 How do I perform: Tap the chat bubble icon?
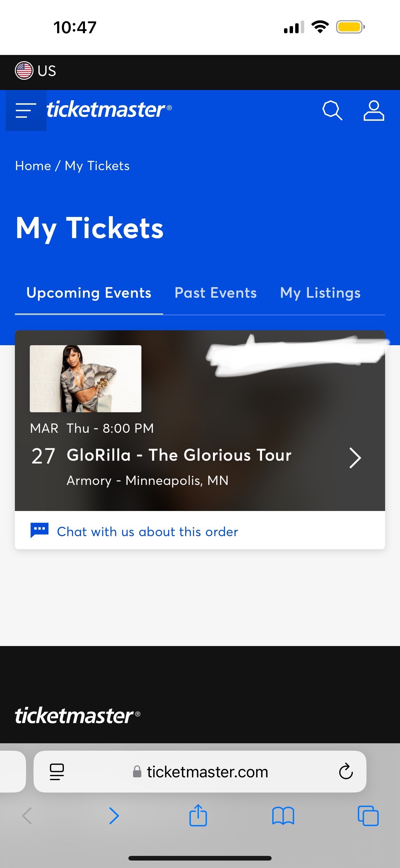(39, 530)
